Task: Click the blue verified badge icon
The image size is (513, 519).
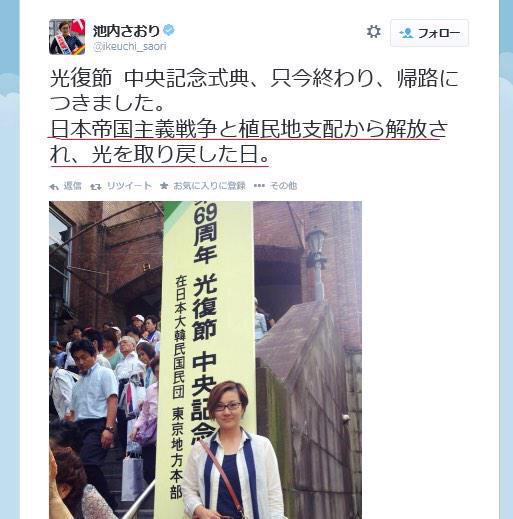Action: [169, 31]
